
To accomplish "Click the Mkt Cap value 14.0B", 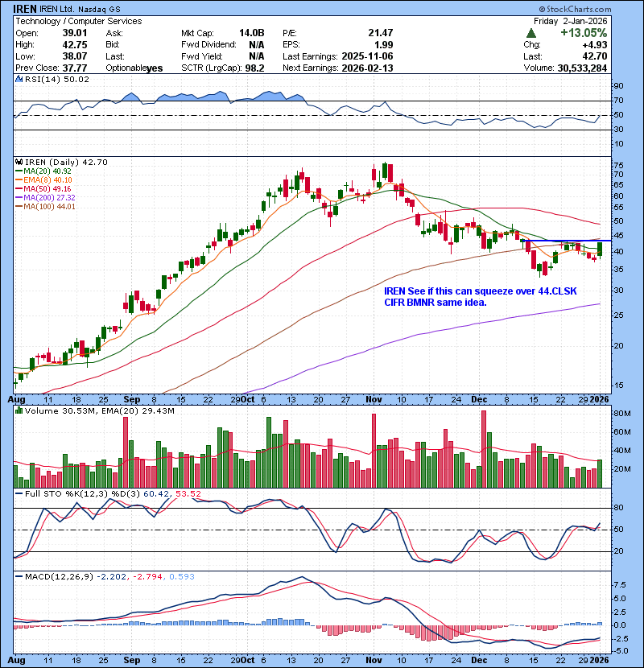I will (x=251, y=33).
